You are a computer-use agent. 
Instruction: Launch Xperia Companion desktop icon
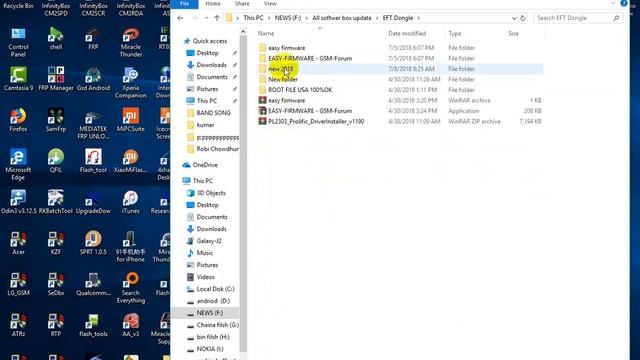(131, 83)
